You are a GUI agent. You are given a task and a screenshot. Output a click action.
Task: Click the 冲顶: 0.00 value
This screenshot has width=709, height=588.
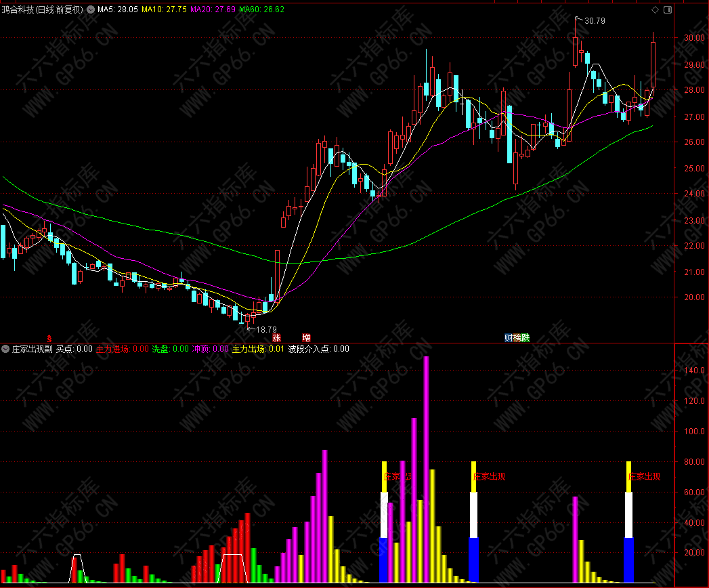tap(210, 349)
